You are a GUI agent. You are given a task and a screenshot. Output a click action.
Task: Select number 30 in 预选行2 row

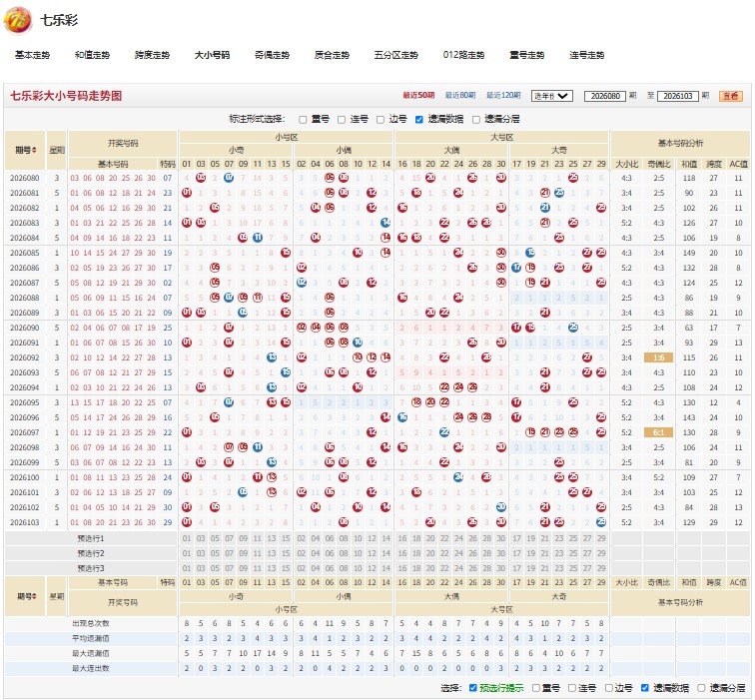point(501,553)
